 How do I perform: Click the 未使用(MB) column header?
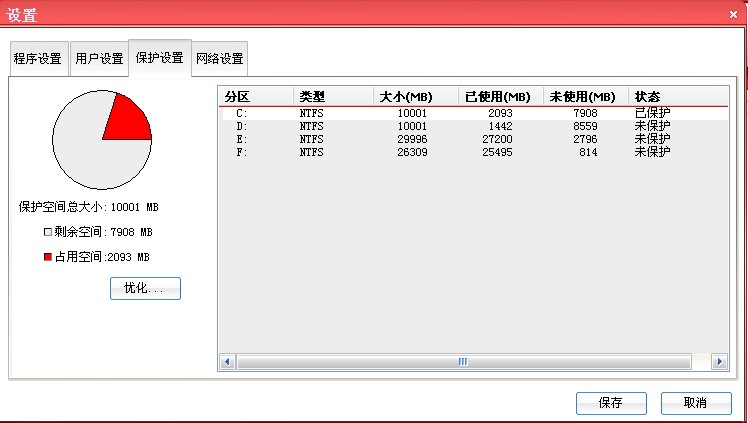586,97
